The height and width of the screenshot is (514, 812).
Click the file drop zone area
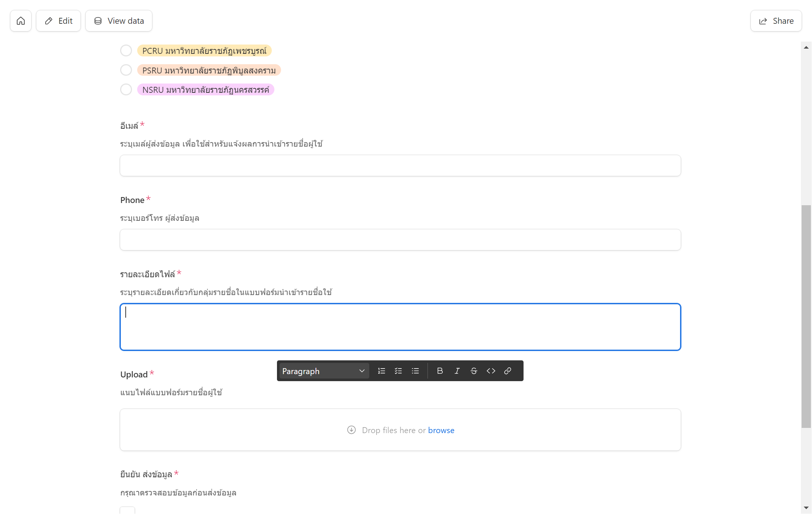[400, 430]
